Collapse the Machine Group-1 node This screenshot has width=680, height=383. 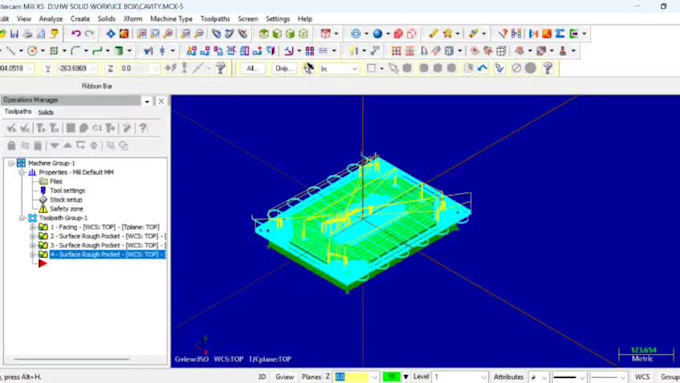point(12,163)
